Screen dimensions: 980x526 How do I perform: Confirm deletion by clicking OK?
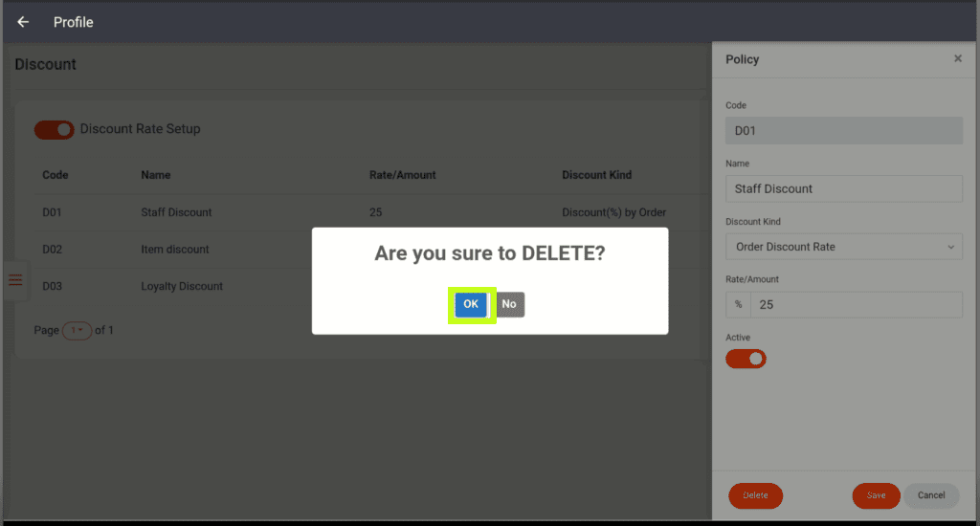coord(471,304)
